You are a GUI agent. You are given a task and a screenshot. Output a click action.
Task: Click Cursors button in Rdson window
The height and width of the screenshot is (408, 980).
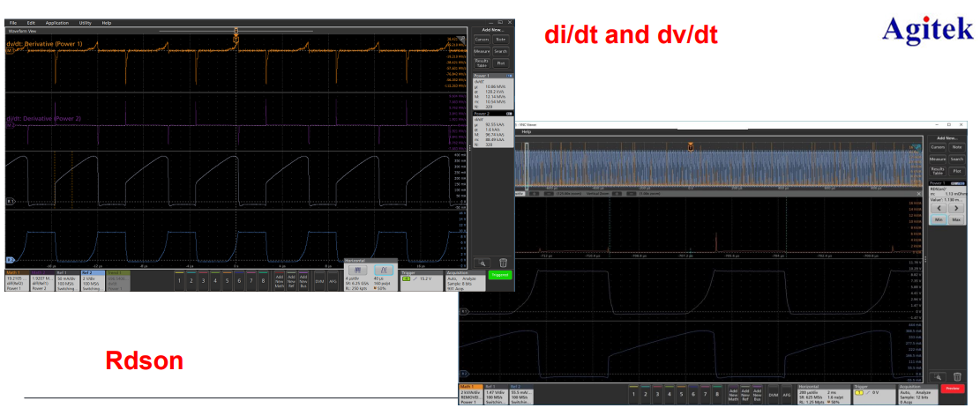click(938, 147)
